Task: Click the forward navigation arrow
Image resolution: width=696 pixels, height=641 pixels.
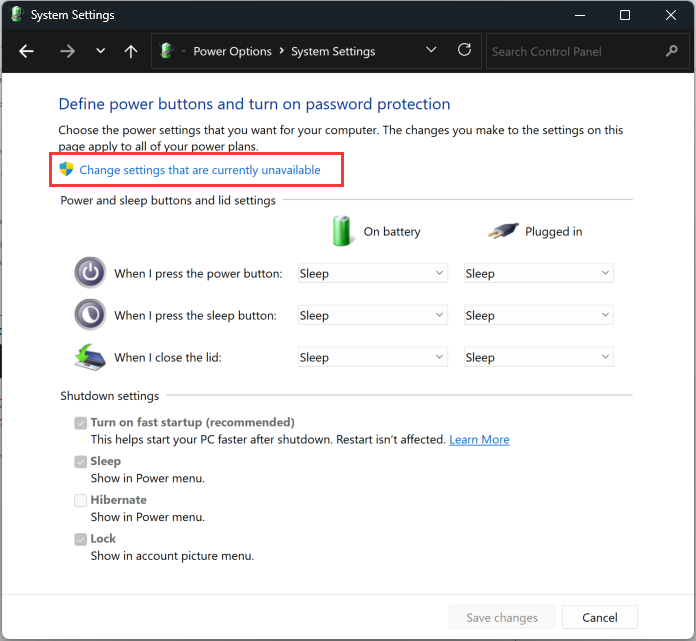Action: click(67, 51)
